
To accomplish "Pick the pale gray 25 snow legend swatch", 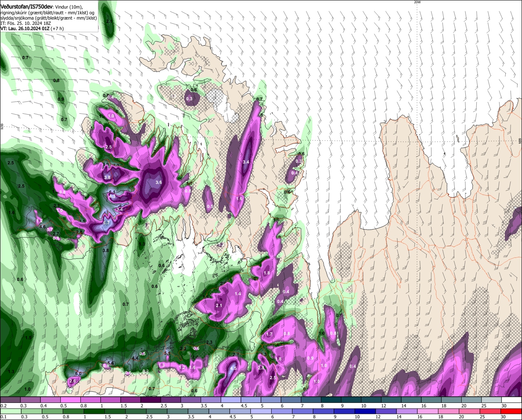I will (491, 400).
